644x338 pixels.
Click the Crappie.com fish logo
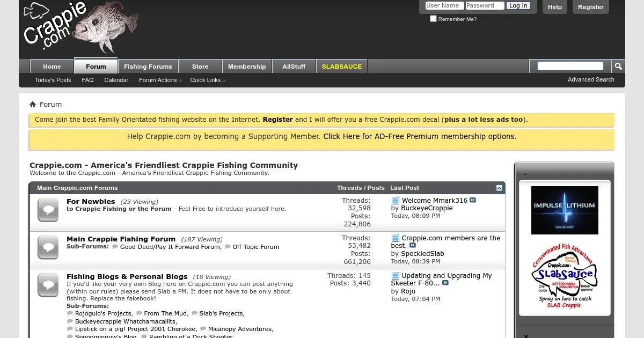[x=80, y=26]
